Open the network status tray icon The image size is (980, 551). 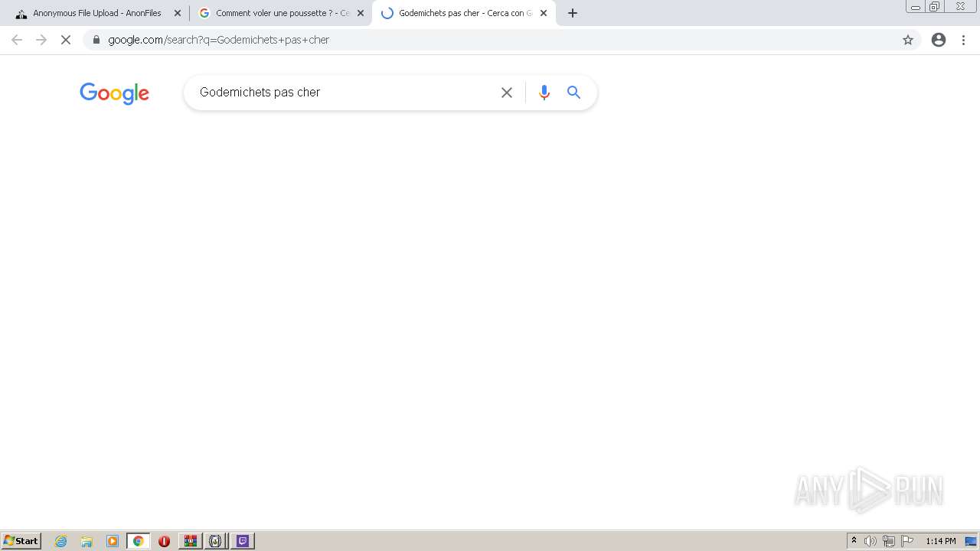(889, 541)
